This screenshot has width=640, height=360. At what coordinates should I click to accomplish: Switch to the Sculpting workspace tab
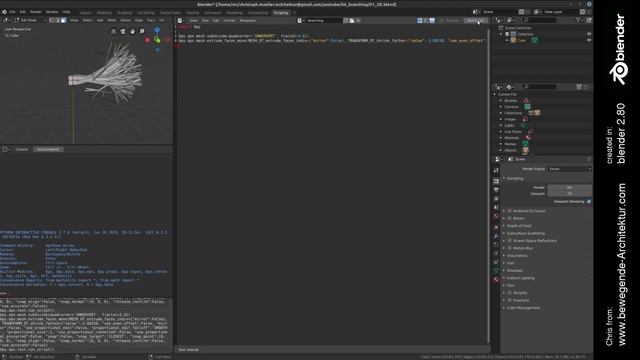click(x=124, y=13)
